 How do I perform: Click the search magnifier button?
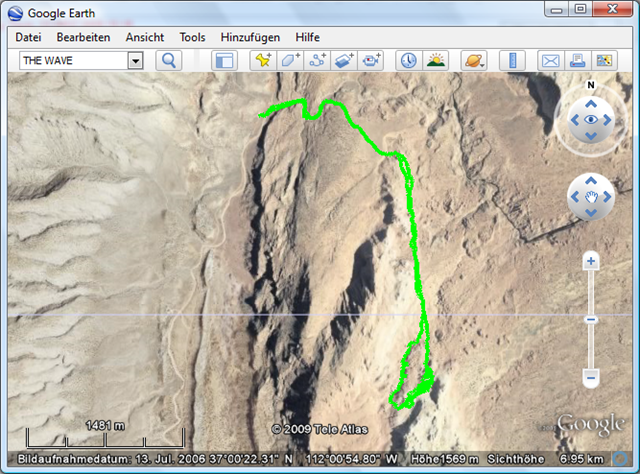(168, 60)
